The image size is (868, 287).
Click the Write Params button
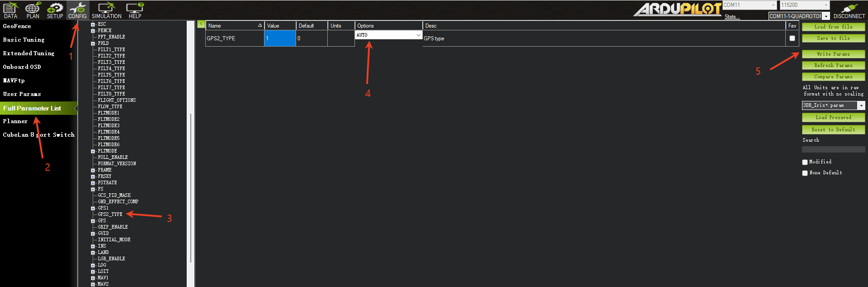click(x=833, y=54)
